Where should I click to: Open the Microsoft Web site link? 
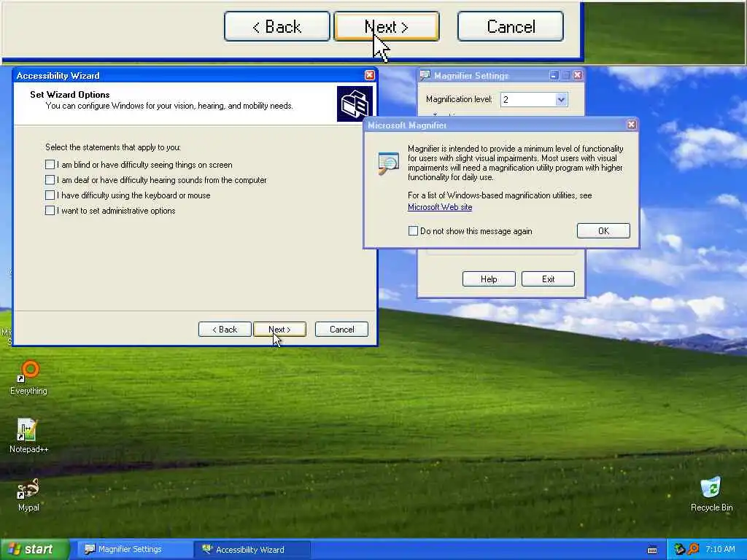point(440,207)
